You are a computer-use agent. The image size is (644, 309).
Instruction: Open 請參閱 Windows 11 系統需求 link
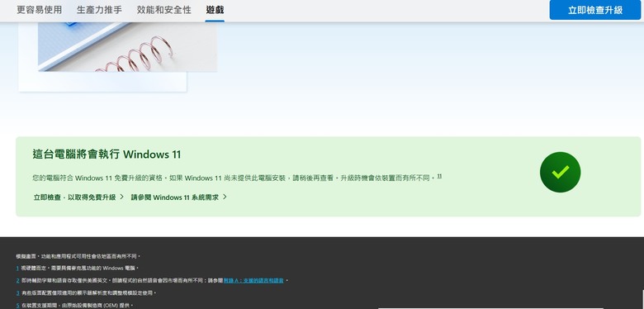175,197
